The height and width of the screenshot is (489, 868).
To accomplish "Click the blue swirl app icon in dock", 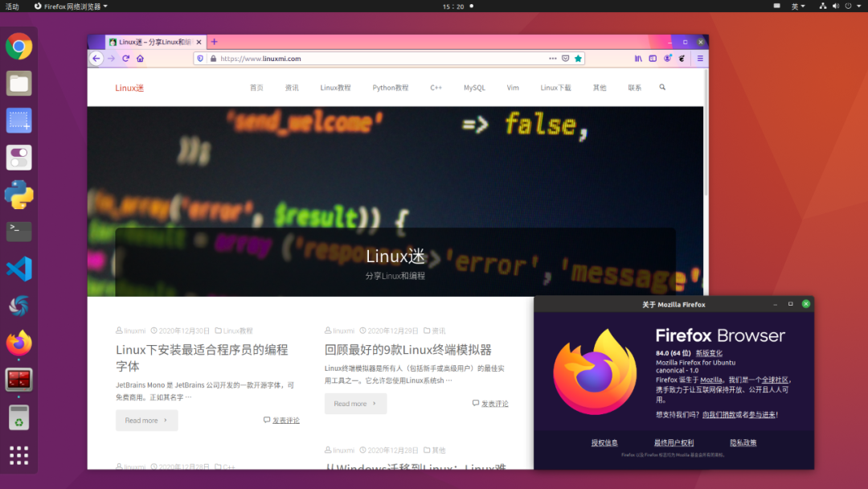I will (18, 306).
